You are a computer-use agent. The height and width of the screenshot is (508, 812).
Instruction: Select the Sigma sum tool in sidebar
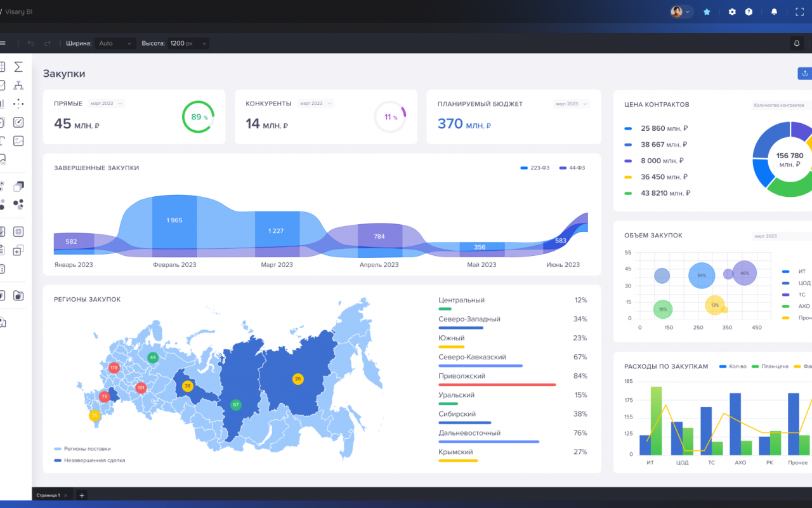18,67
